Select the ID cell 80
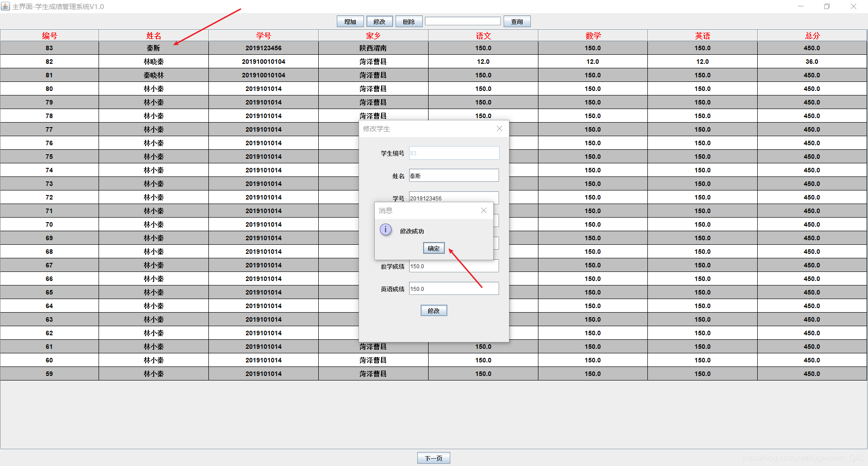 point(49,89)
